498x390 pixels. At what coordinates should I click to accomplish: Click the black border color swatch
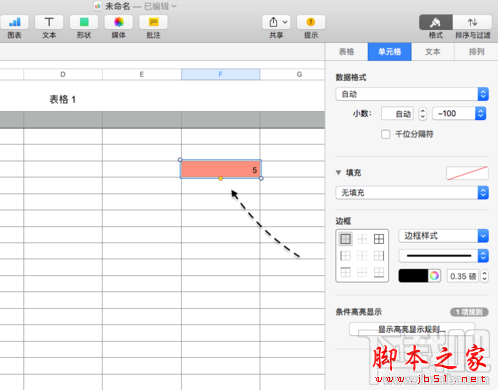(x=413, y=276)
